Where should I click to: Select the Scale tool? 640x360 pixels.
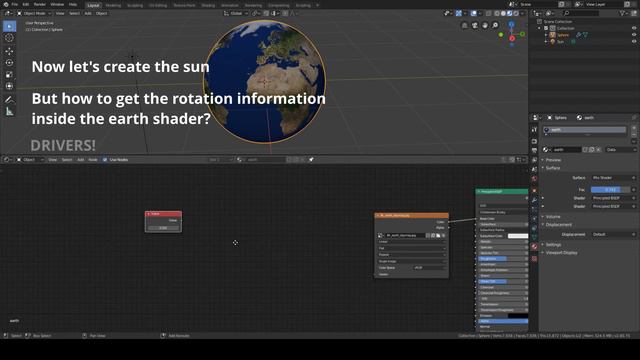[9, 75]
